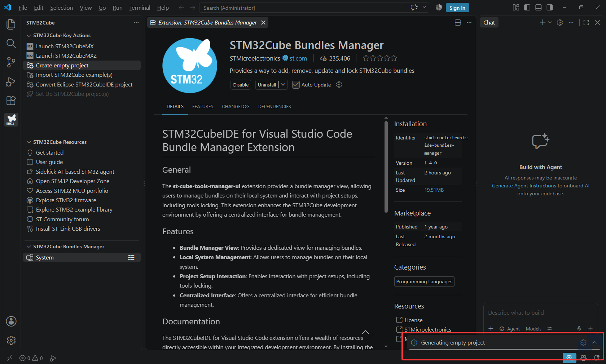Toggle the primary side bar layout button
Screen dimensions: 606x364
[527, 8]
